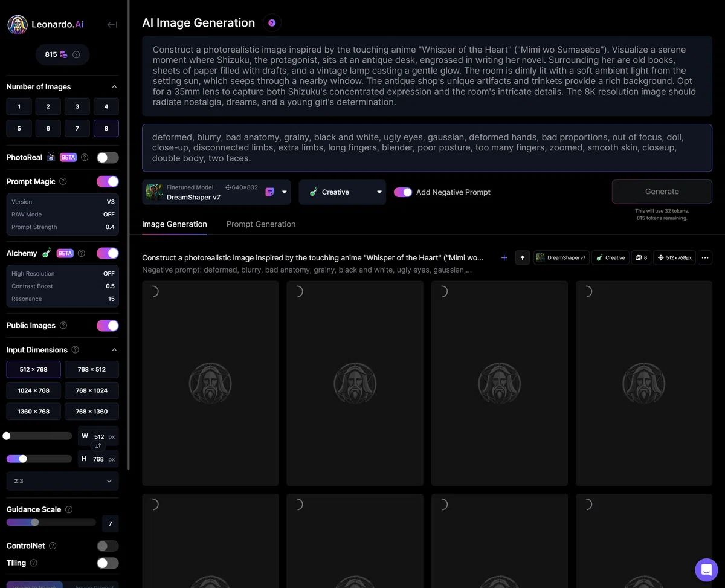This screenshot has width=725, height=588.
Task: Open the DreamShaper v7 model dropdown
Action: (x=217, y=192)
